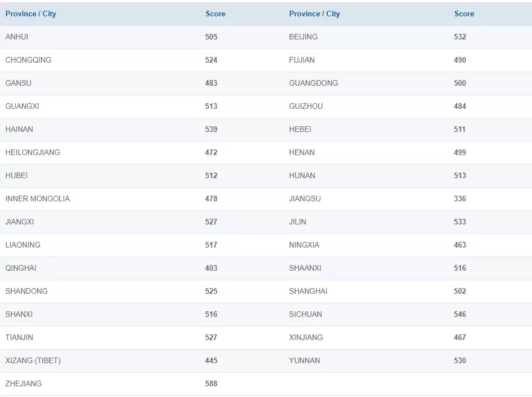532x397 pixels.
Task: Select Qinghai's score value 403
Action: (x=211, y=268)
